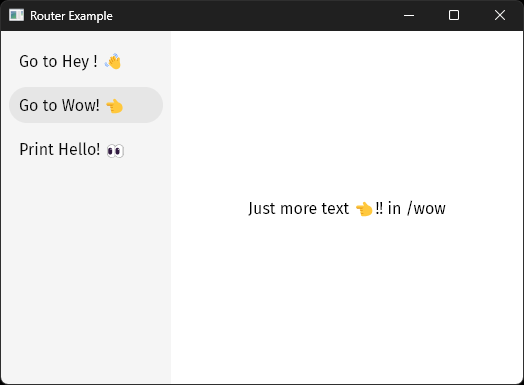The width and height of the screenshot is (524, 385).
Task: Click the 'Router Example' window title text
Action: point(71,16)
